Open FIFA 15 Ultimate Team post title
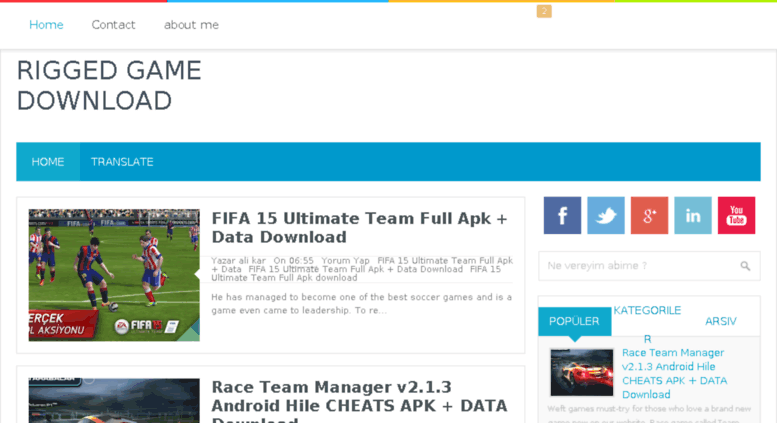 coord(359,228)
